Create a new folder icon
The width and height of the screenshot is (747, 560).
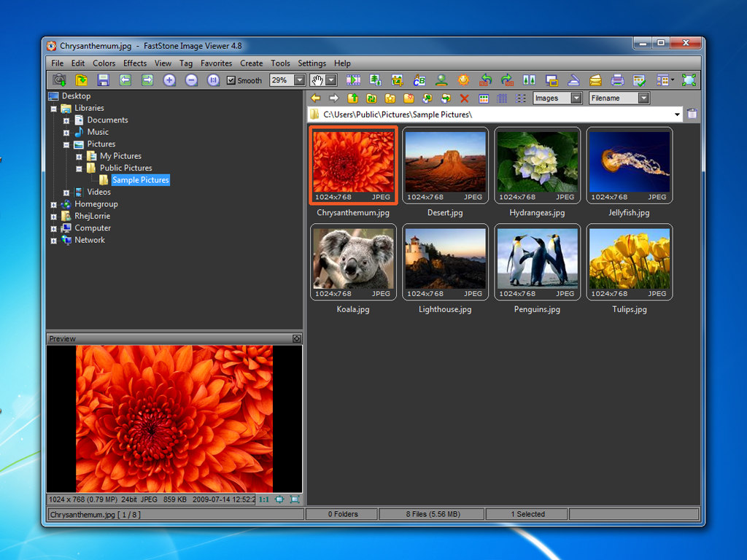coord(409,98)
